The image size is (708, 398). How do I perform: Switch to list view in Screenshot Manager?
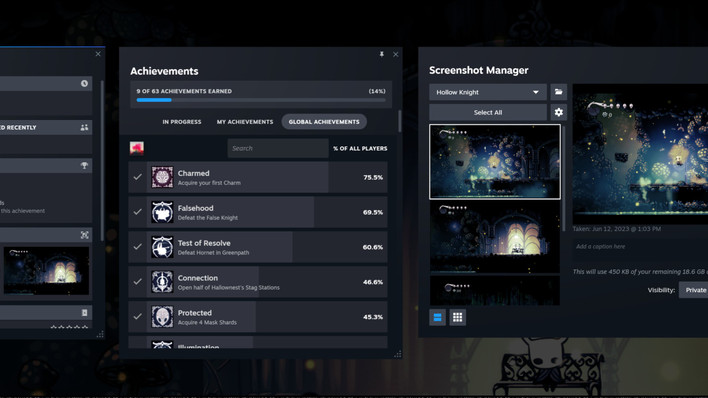click(437, 317)
